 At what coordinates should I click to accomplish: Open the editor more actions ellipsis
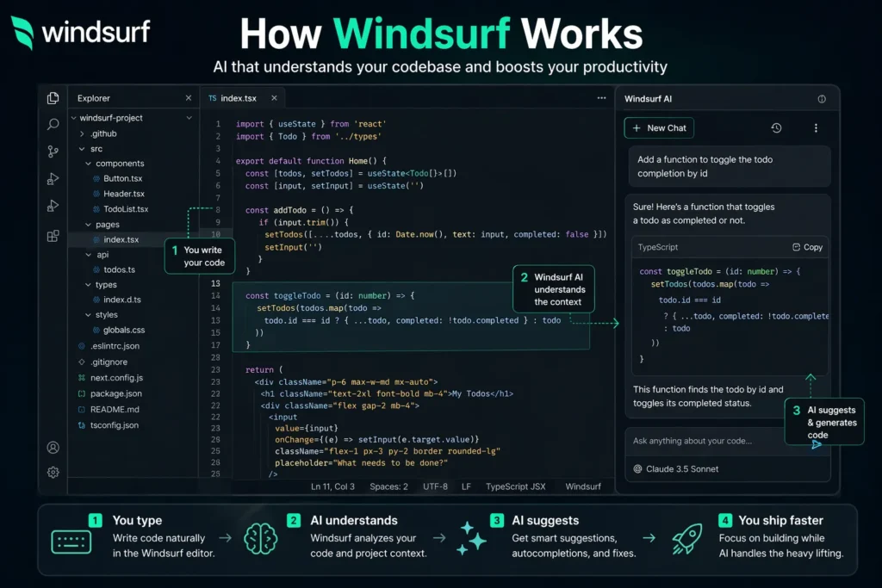tap(601, 98)
